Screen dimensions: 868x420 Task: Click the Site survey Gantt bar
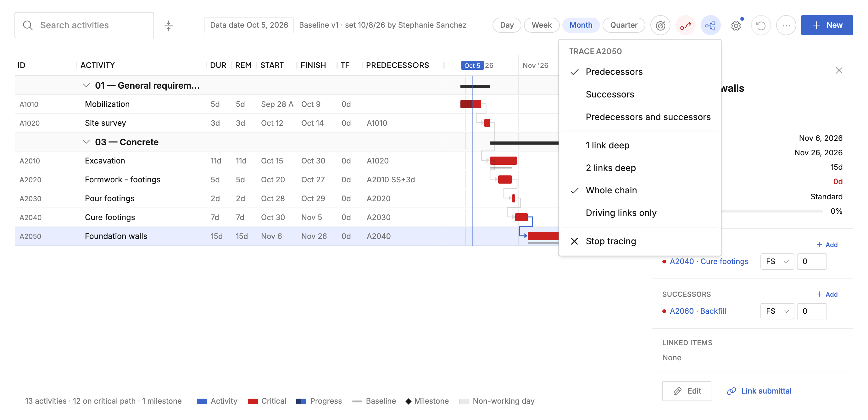click(487, 123)
